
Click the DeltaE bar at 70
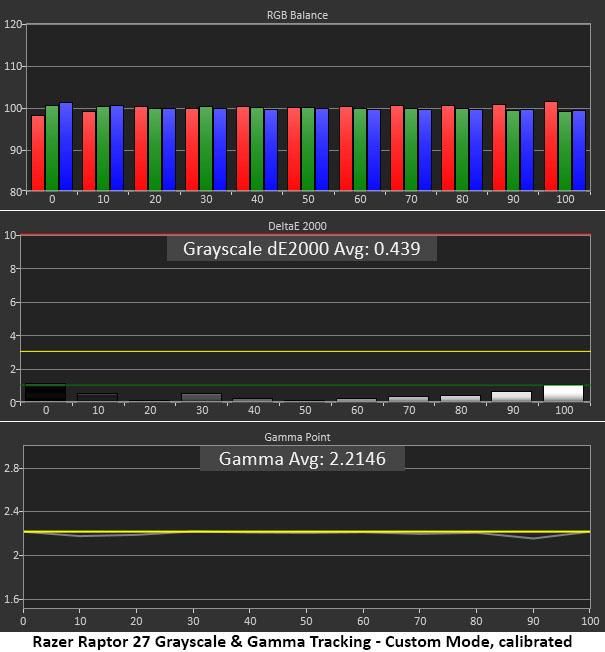point(408,399)
